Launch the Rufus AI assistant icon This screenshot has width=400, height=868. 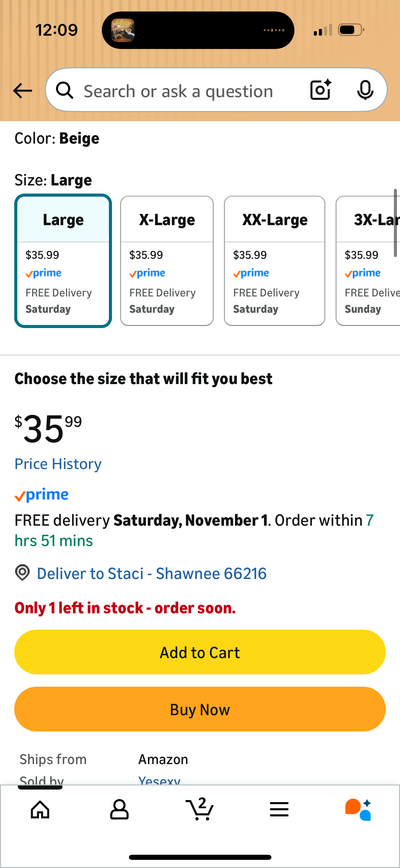click(x=358, y=810)
